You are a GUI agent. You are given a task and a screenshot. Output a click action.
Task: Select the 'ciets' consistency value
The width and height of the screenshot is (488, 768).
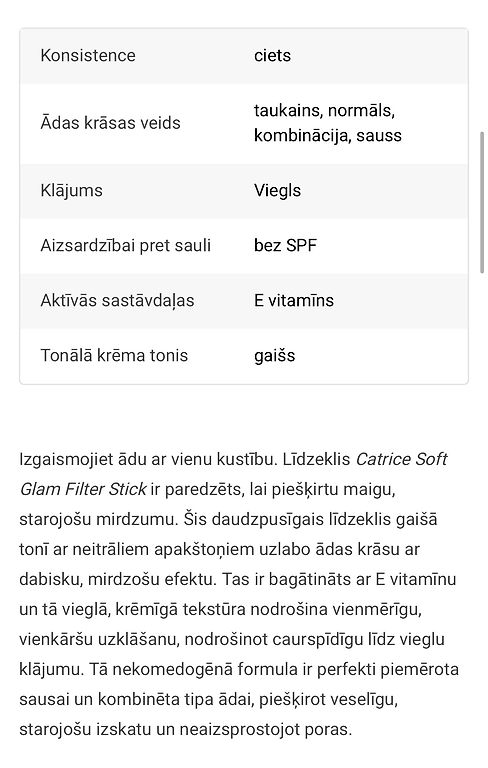(272, 55)
